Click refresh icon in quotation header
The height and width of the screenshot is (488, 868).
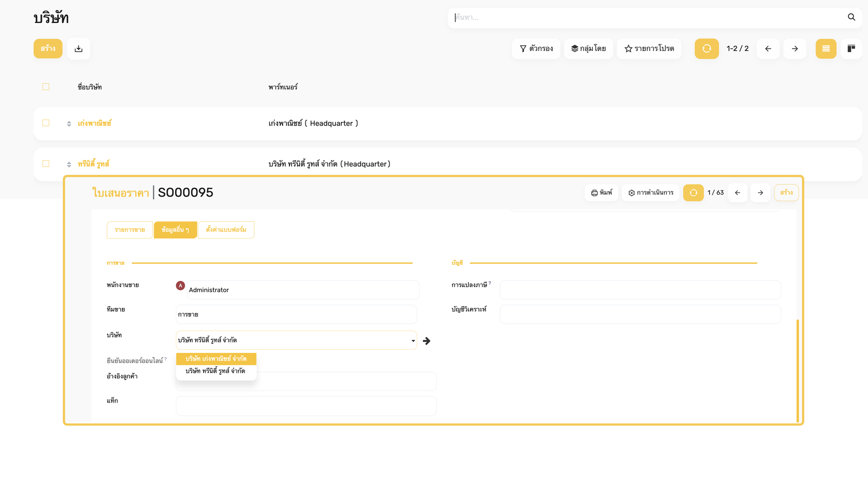(x=693, y=193)
